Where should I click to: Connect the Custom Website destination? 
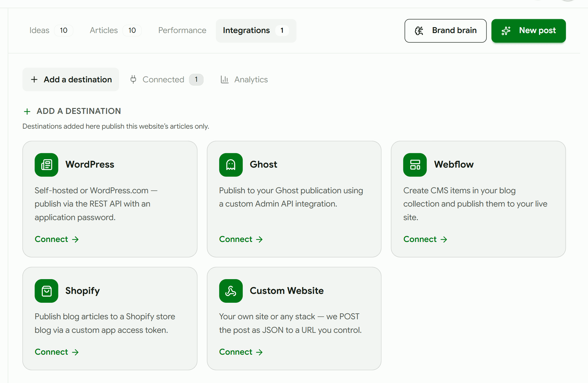[x=241, y=352]
